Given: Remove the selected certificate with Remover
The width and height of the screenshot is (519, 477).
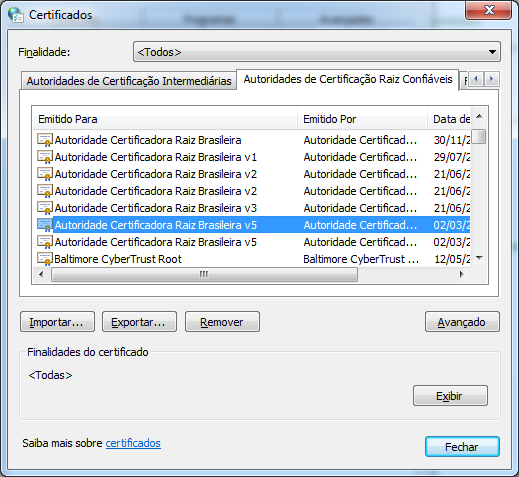Looking at the screenshot, I should tap(222, 322).
